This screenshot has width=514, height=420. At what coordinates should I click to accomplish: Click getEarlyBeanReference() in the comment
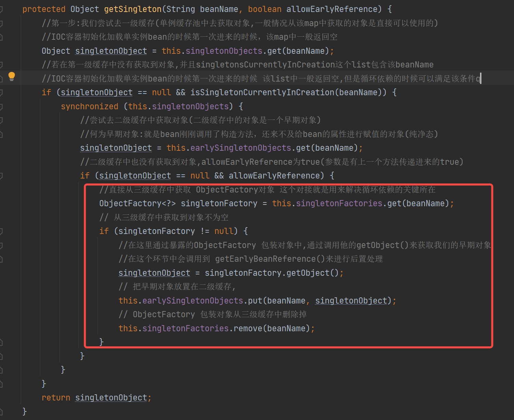pyautogui.click(x=270, y=259)
